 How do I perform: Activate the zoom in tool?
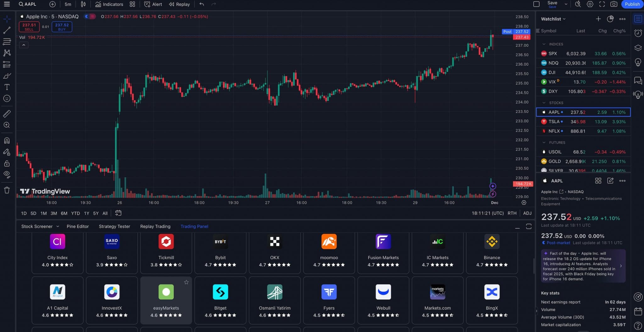(7, 125)
